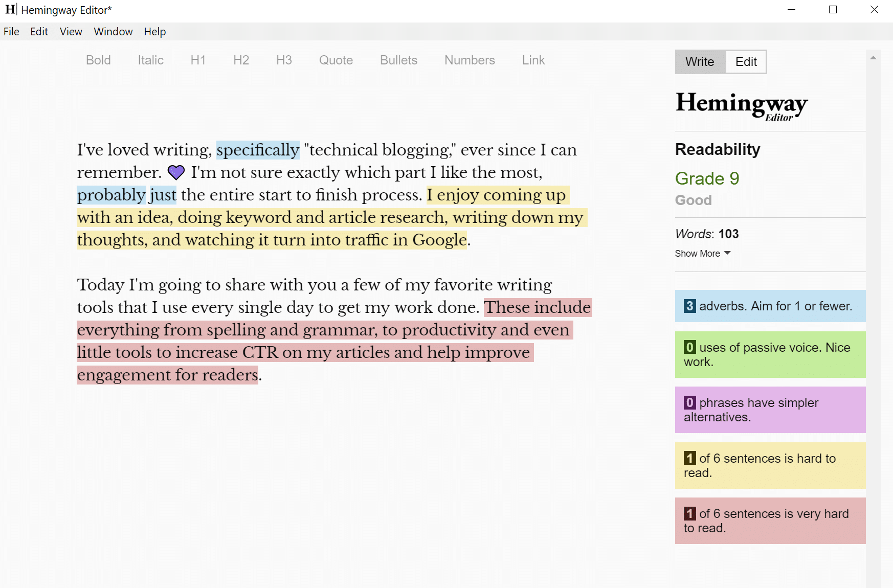The width and height of the screenshot is (893, 588).
Task: Click the Hemingway app icon in title bar
Action: pos(10,9)
